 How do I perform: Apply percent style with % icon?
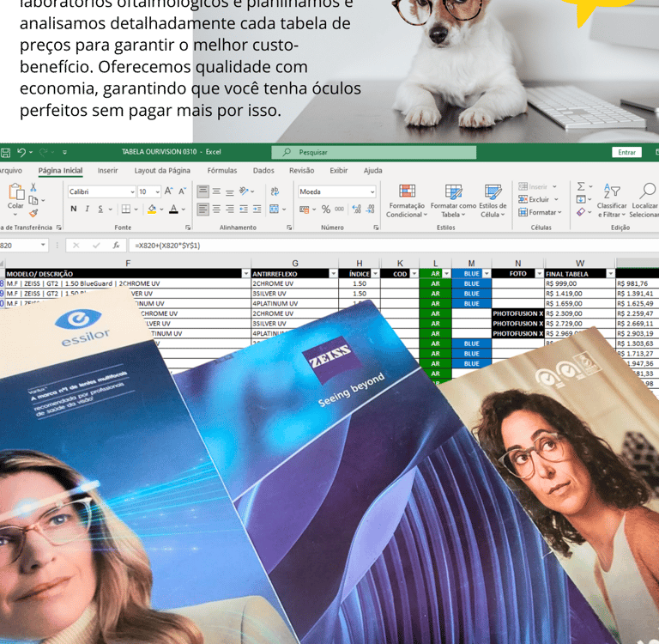(x=326, y=209)
